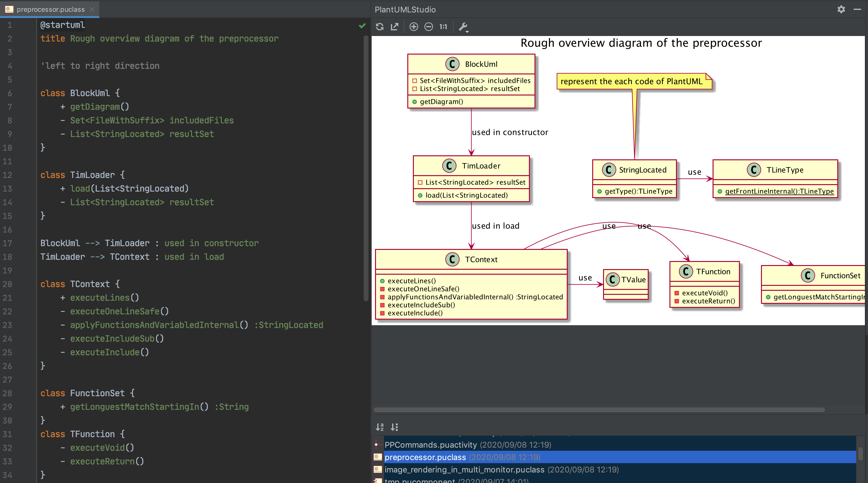Click the green inspection checkmark icon
Image resolution: width=868 pixels, height=483 pixels.
click(x=362, y=26)
